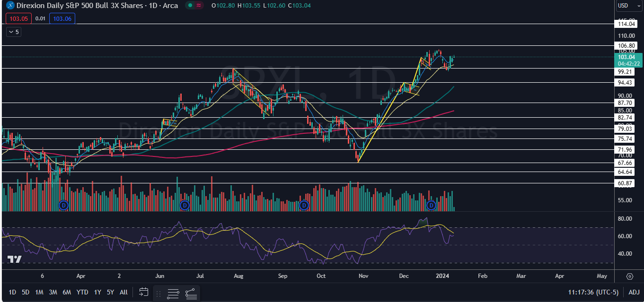
Task: Select the trend line drawing tool icon
Action: [x=191, y=293]
